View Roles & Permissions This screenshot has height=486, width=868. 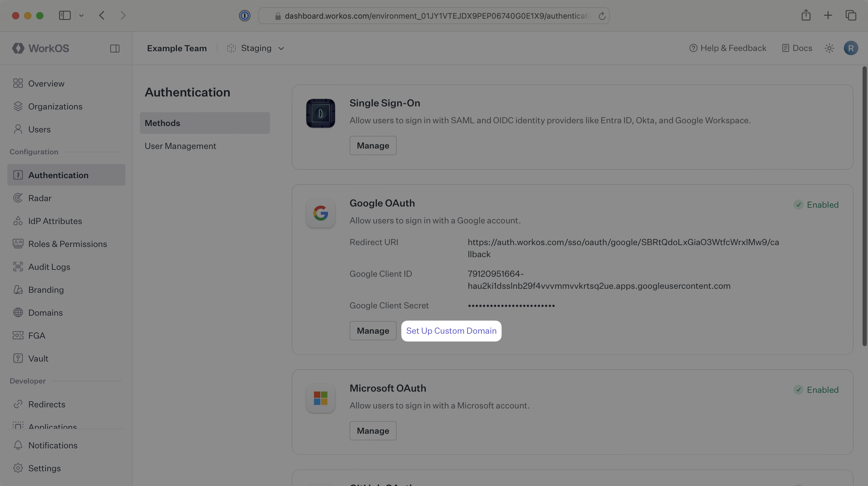click(68, 244)
